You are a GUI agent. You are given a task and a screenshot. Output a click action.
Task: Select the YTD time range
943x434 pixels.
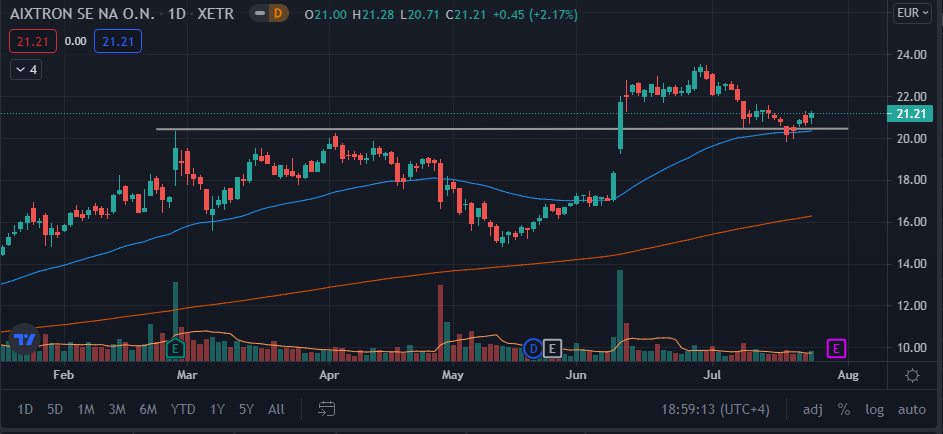(x=183, y=409)
